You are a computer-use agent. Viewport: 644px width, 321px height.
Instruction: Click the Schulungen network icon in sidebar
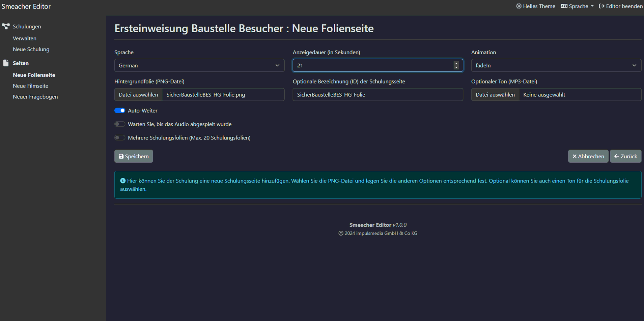pyautogui.click(x=6, y=26)
